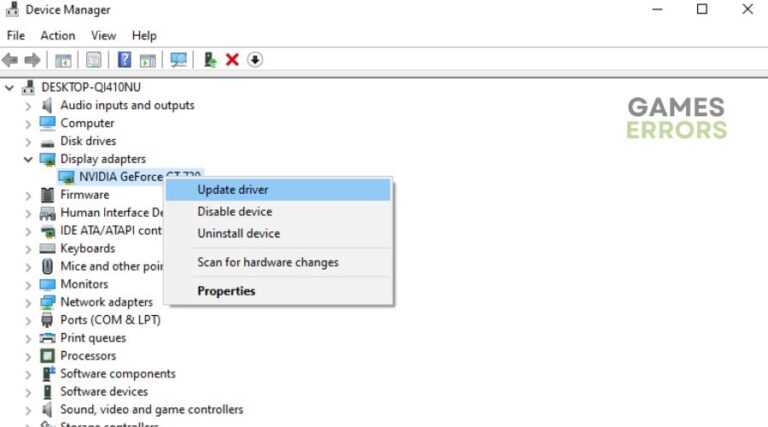Click the Properties toolbar icon
768x427 pixels.
coord(94,60)
